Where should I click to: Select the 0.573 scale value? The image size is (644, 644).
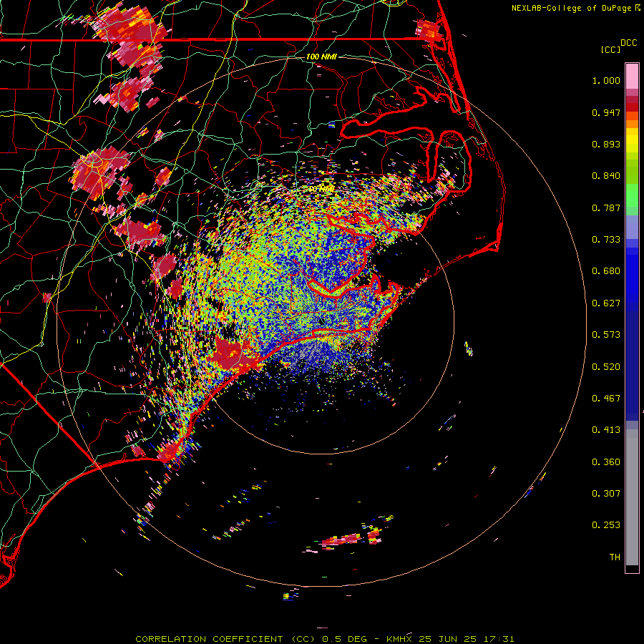pos(606,335)
